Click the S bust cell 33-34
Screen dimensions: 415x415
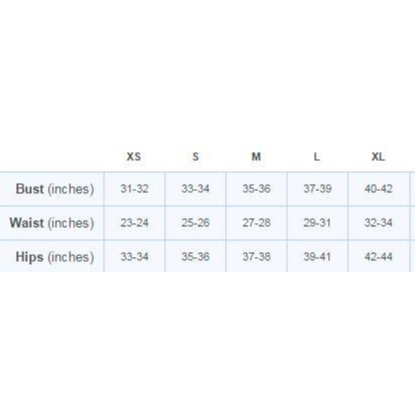point(195,189)
